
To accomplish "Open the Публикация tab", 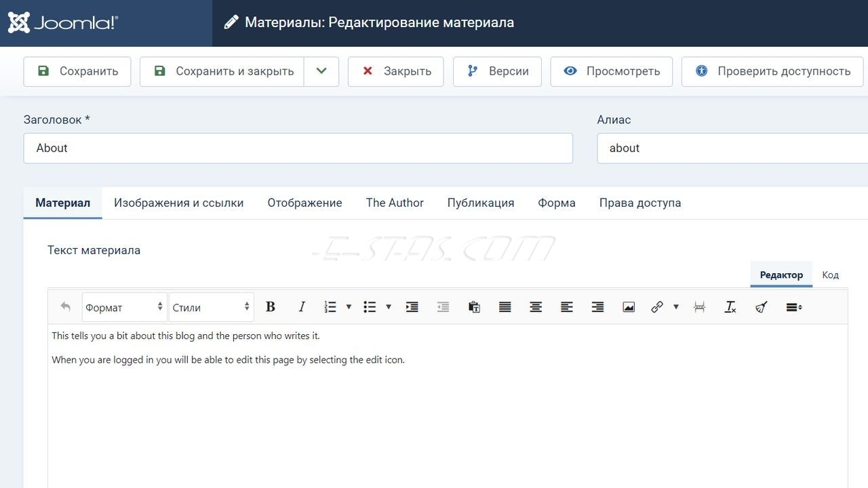I will [481, 203].
